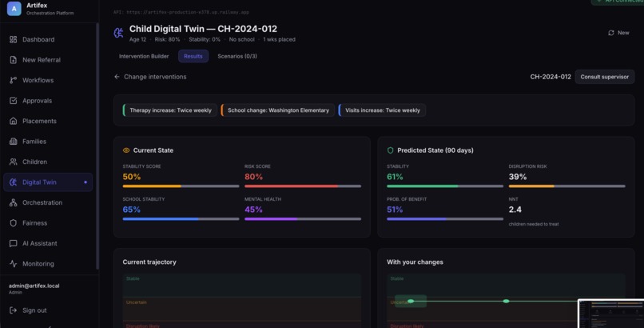Click the thumbnail preview at bottom right
Image resolution: width=644 pixels, height=328 pixels.
[611, 314]
